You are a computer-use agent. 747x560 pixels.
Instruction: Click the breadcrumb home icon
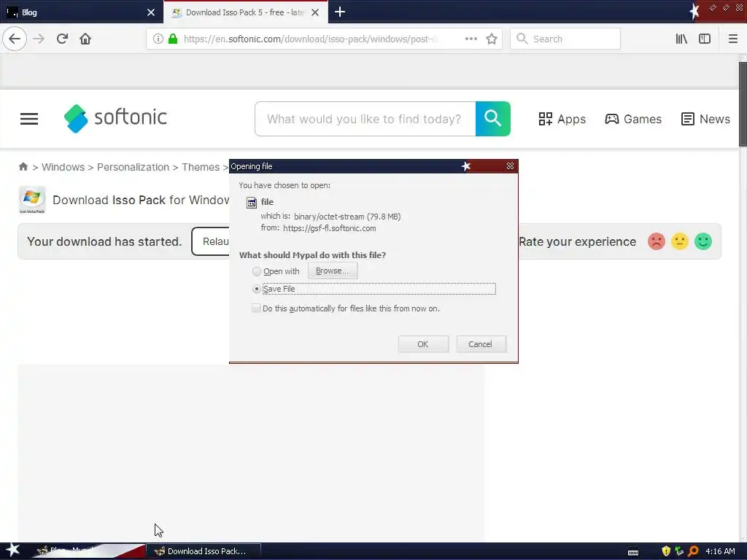click(23, 167)
